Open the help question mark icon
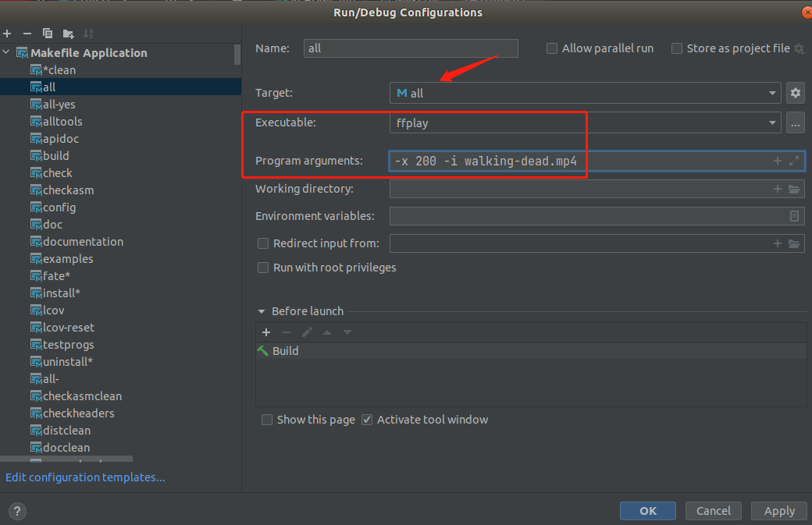The width and height of the screenshot is (812, 525). (x=16, y=512)
